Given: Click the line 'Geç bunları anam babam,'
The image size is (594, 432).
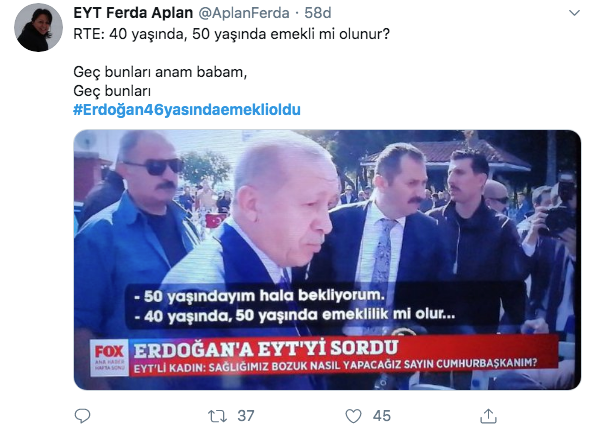Looking at the screenshot, I should pyautogui.click(x=160, y=72).
